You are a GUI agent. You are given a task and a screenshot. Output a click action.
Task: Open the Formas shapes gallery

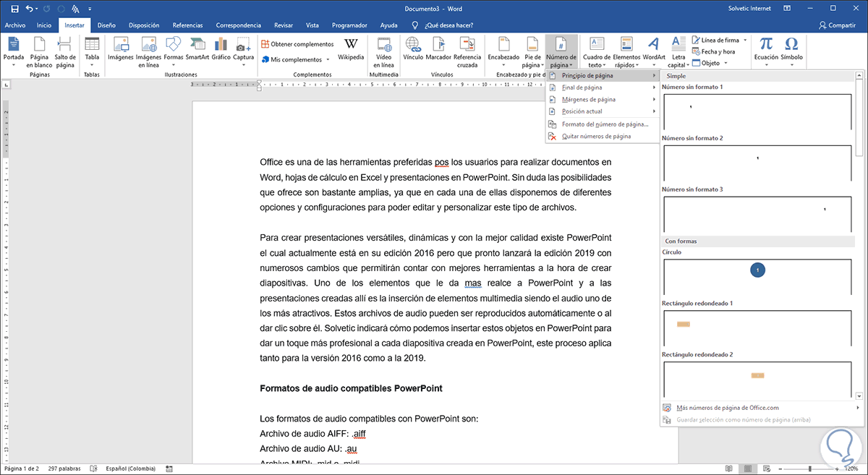pos(174,51)
